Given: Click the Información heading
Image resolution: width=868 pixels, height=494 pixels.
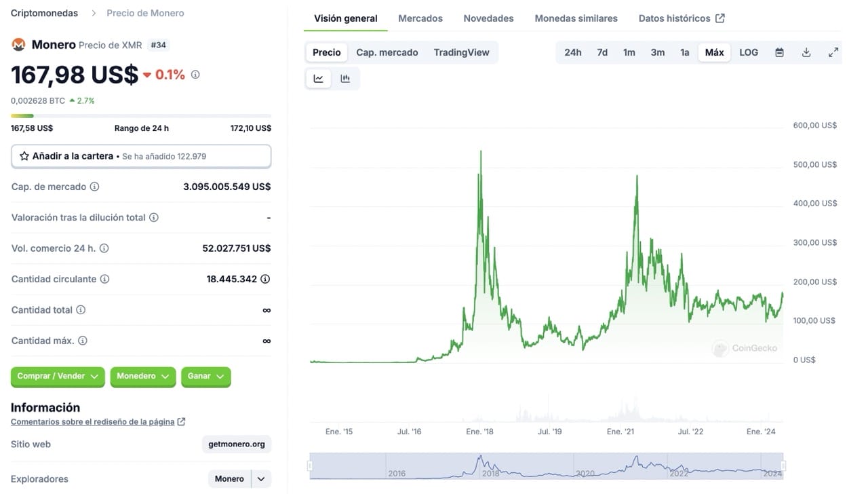Looking at the screenshot, I should (x=45, y=408).
